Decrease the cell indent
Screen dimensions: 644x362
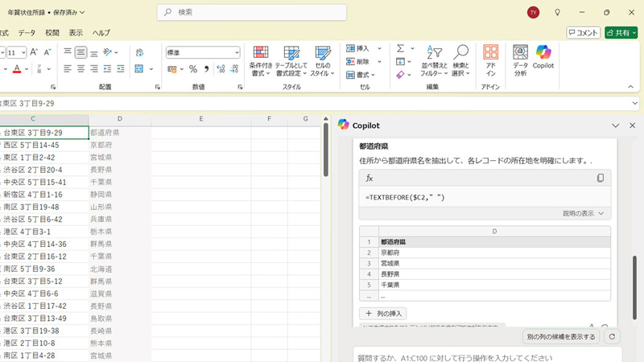[x=107, y=69]
